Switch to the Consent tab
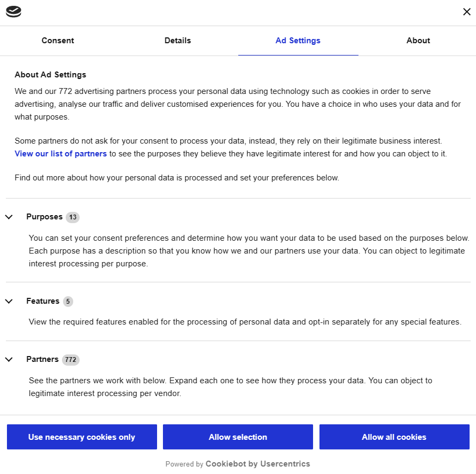Viewport: 476px width, 474px height. point(57,41)
